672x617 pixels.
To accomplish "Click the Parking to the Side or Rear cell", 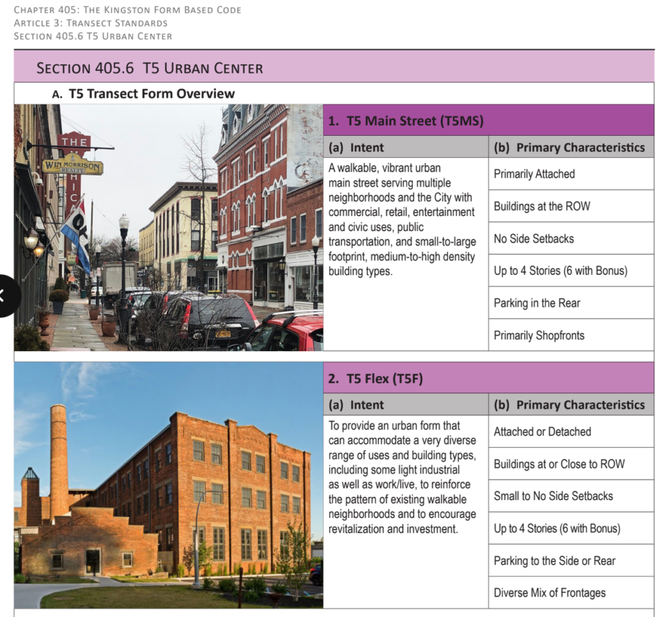I will click(x=571, y=561).
